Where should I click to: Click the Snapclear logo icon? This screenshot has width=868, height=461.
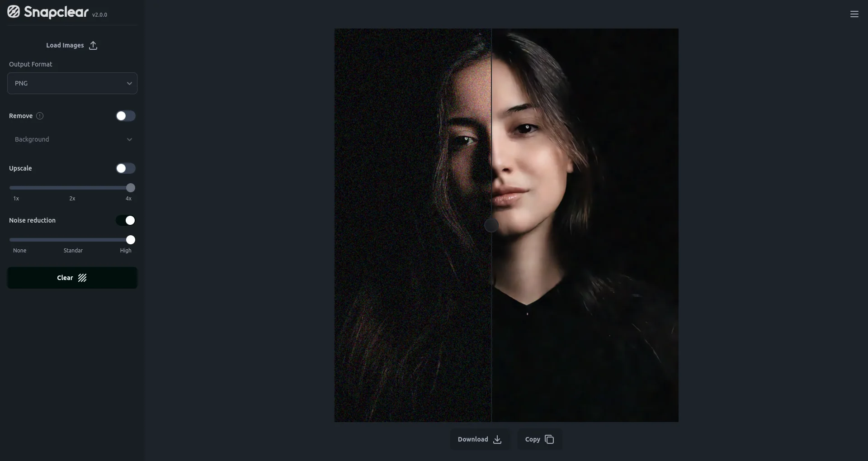14,12
